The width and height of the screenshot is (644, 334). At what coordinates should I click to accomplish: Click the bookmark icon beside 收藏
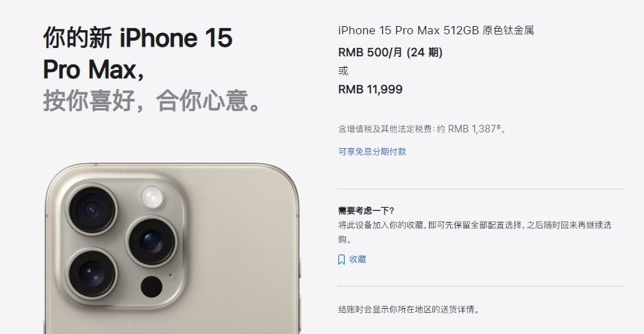(x=341, y=259)
